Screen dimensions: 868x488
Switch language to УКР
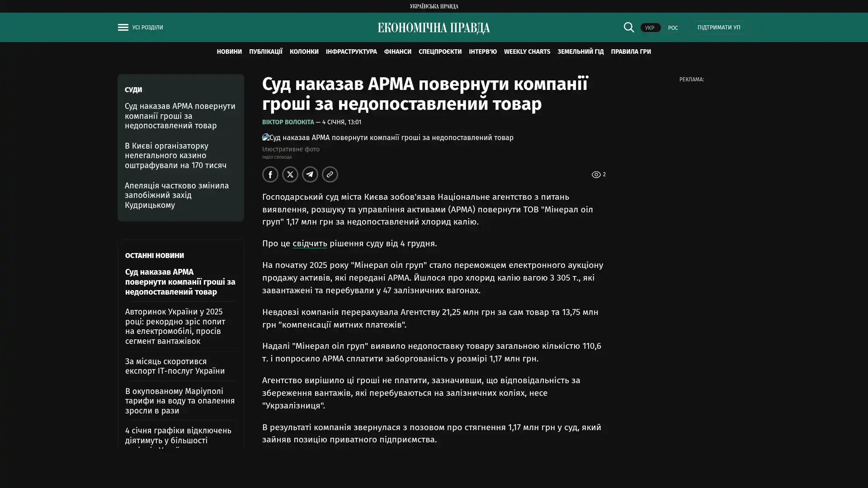(x=650, y=28)
